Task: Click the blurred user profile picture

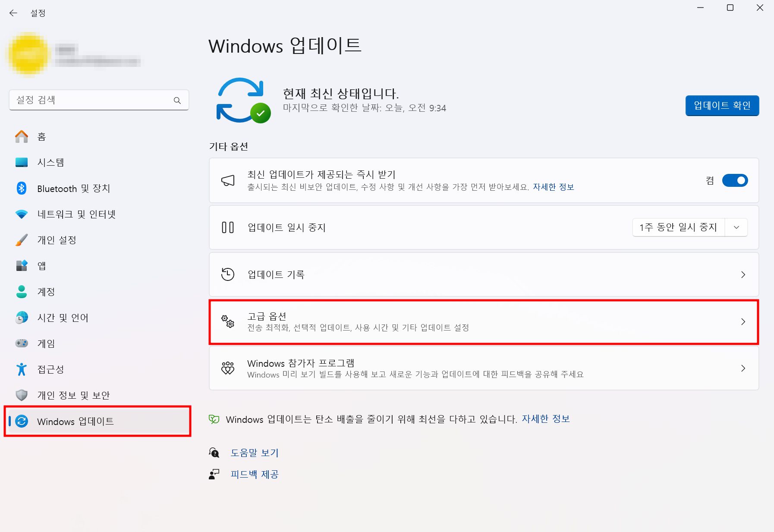Action: click(29, 54)
